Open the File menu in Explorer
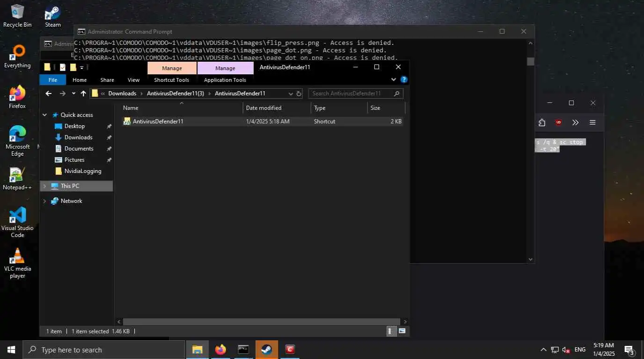644x359 pixels. click(x=53, y=80)
